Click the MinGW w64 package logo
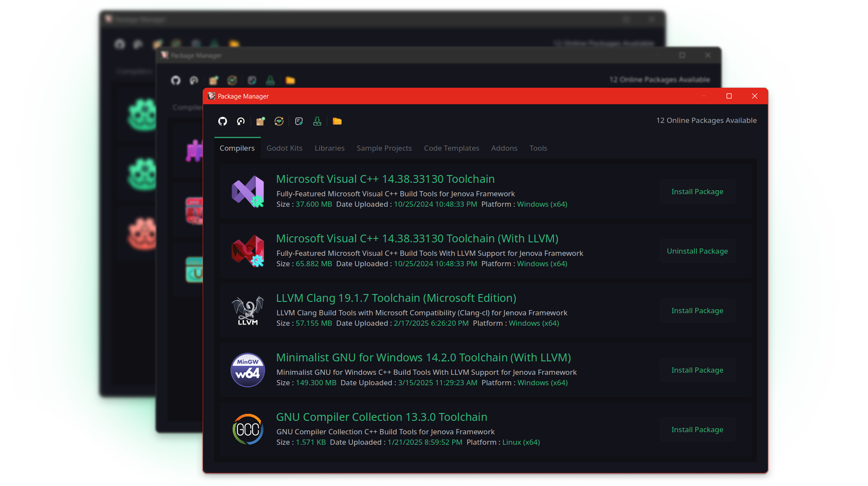Screen dimensions: 868x486 coord(247,370)
